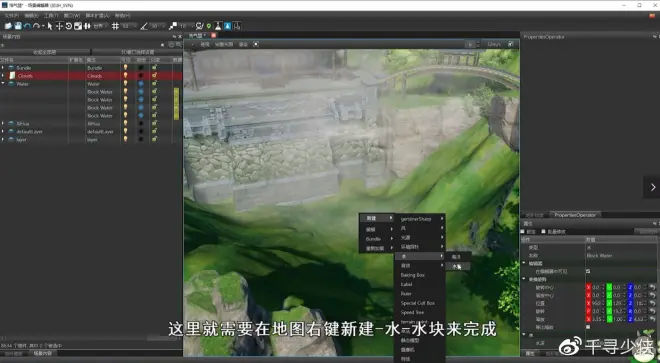Undo last action in toolbar
This screenshot has height=363, width=660.
[x=27, y=26]
